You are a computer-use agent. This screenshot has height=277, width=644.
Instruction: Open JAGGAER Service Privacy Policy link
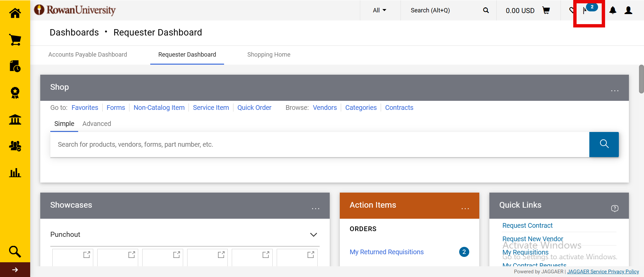[603, 272]
